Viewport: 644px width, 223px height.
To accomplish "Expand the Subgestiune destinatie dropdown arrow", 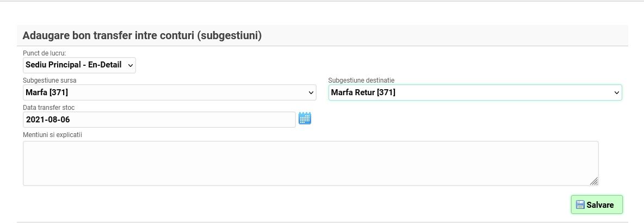I will tap(617, 93).
